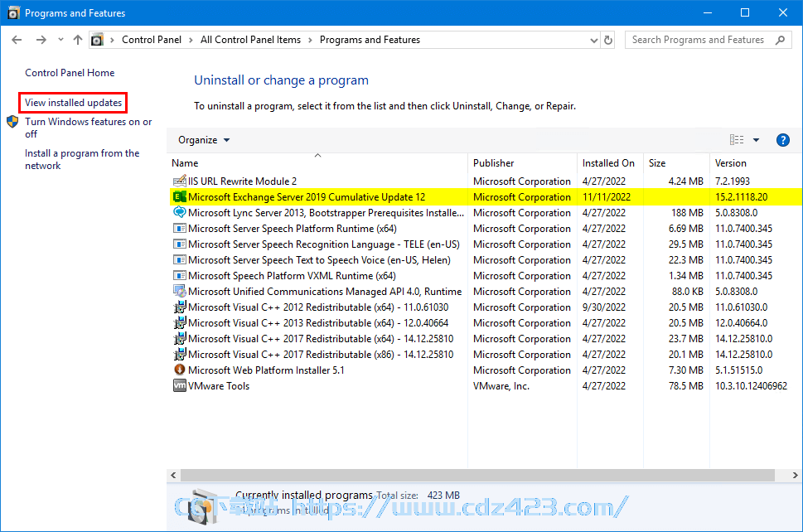Viewport: 803px width, 532px height.
Task: Open the Organize dropdown menu
Action: [204, 140]
